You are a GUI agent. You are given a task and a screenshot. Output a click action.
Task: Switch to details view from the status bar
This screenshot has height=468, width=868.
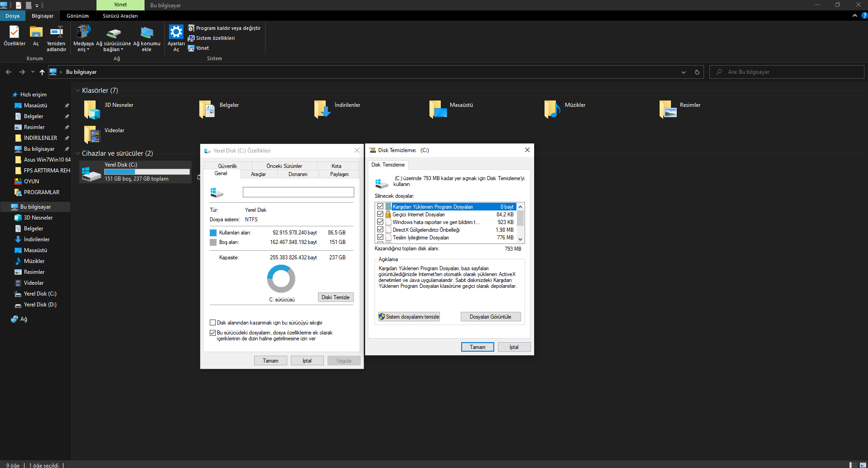tap(853, 465)
